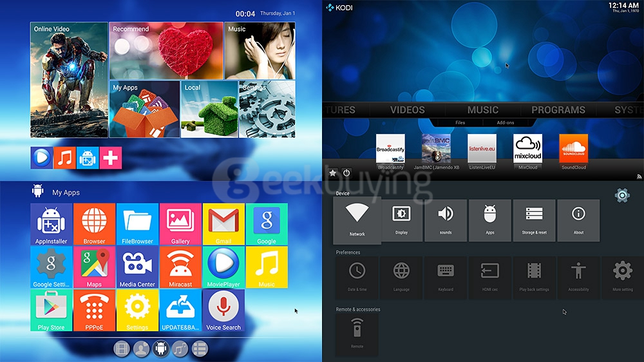
Task: Select PROGRAMS in Kodi menu
Action: pyautogui.click(x=558, y=110)
